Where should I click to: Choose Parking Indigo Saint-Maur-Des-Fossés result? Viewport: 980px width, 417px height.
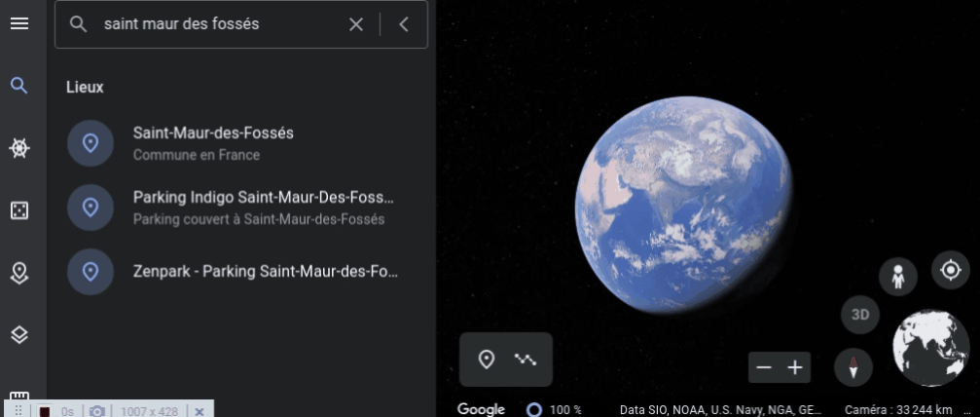240,208
